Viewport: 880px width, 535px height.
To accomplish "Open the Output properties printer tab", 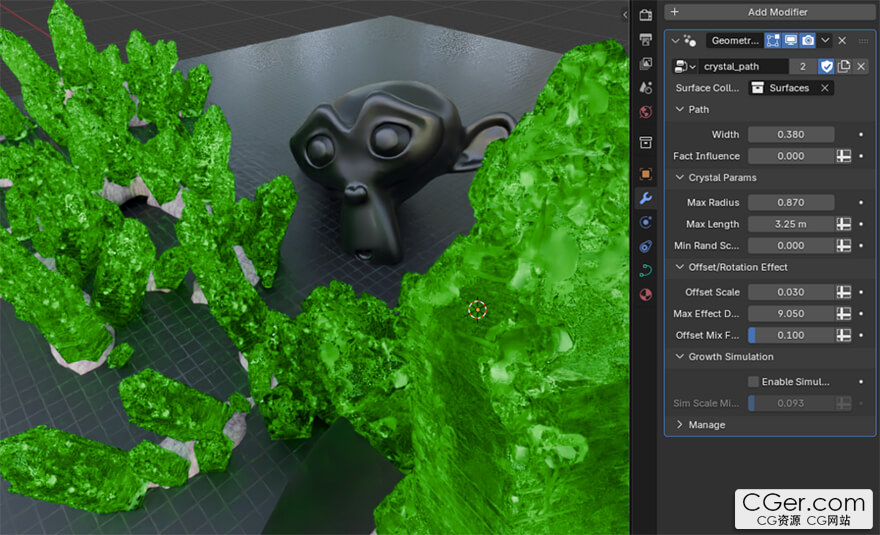I will tap(645, 39).
